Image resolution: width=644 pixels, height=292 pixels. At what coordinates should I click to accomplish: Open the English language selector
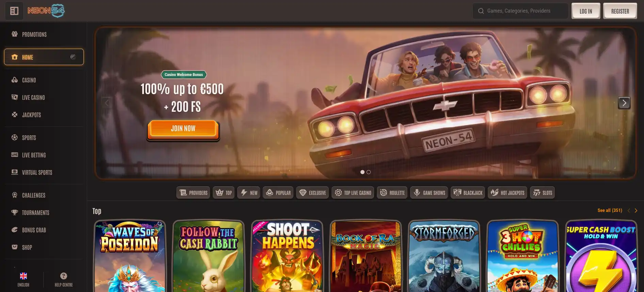coord(23,279)
